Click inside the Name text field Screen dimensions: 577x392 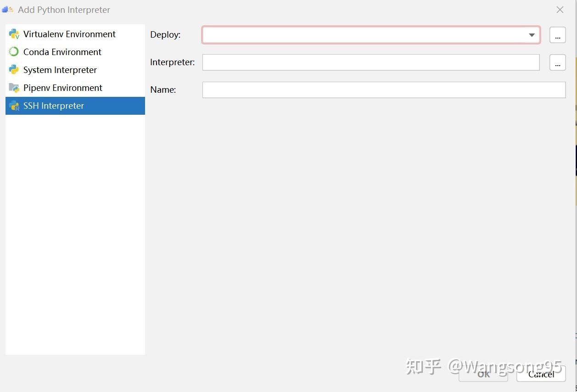coord(384,90)
